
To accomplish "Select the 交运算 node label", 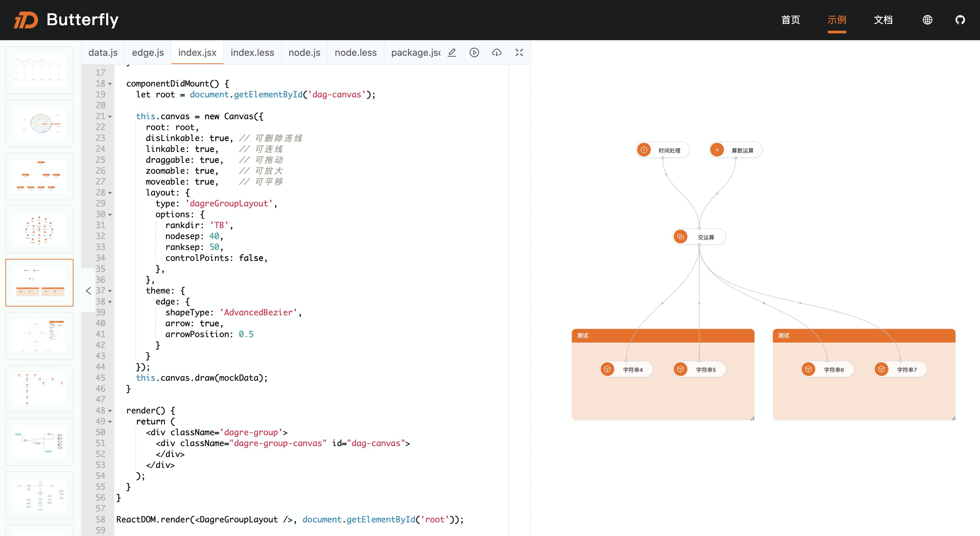I will tap(706, 238).
